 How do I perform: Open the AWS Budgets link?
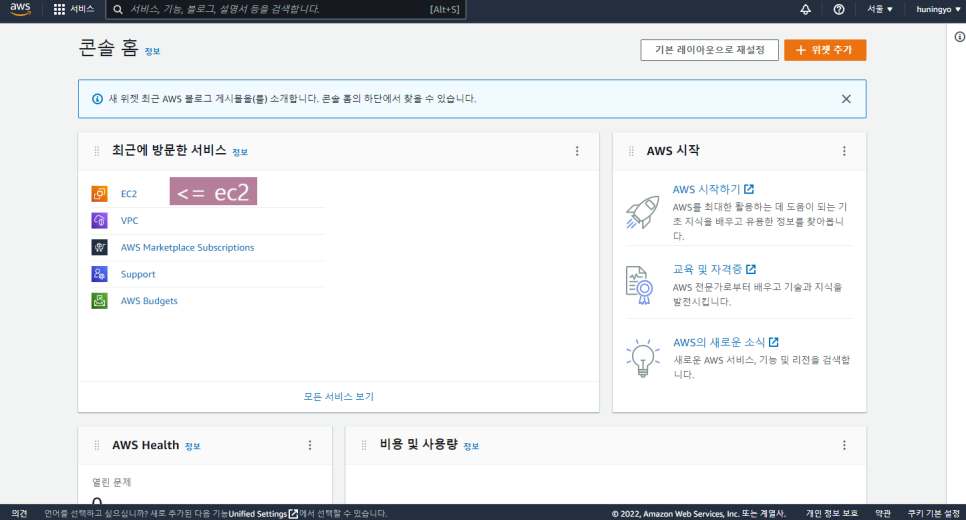[149, 301]
